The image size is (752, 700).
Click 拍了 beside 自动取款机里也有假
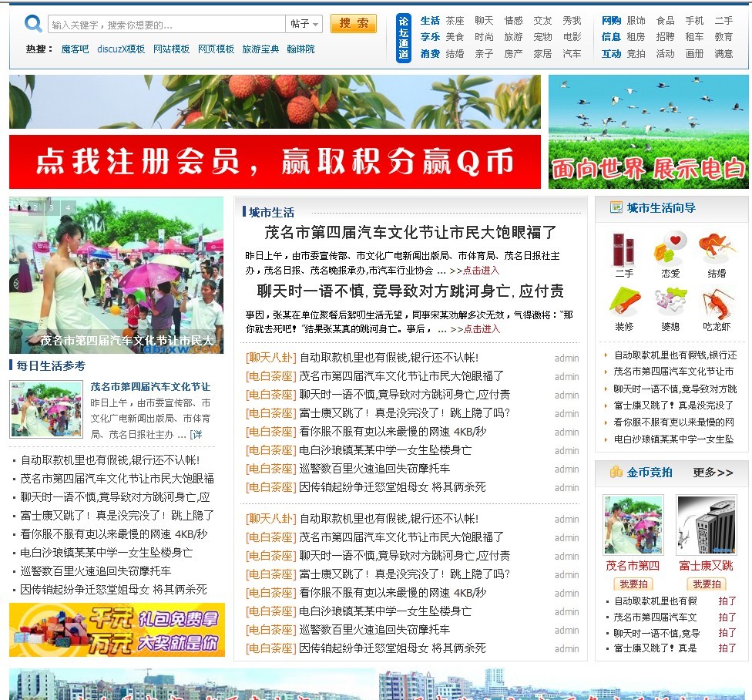[727, 601]
